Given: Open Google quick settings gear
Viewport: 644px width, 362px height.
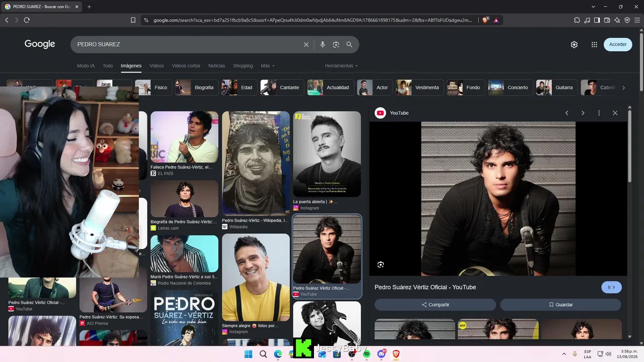Looking at the screenshot, I should pyautogui.click(x=574, y=44).
